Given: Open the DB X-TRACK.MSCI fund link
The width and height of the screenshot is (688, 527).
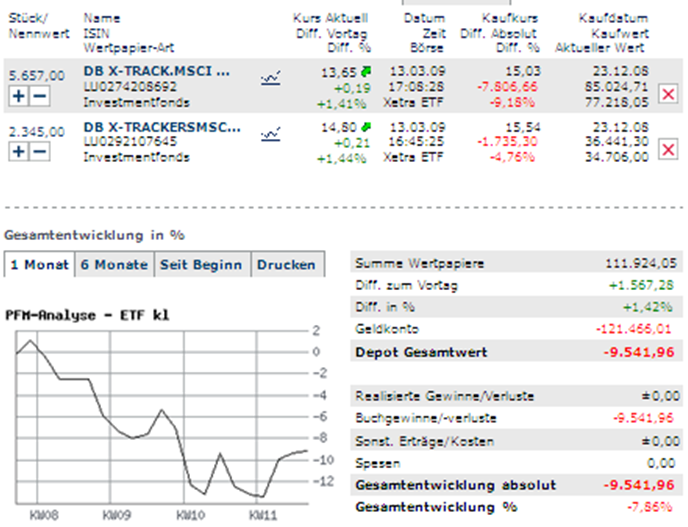Looking at the screenshot, I should pyautogui.click(x=157, y=73).
